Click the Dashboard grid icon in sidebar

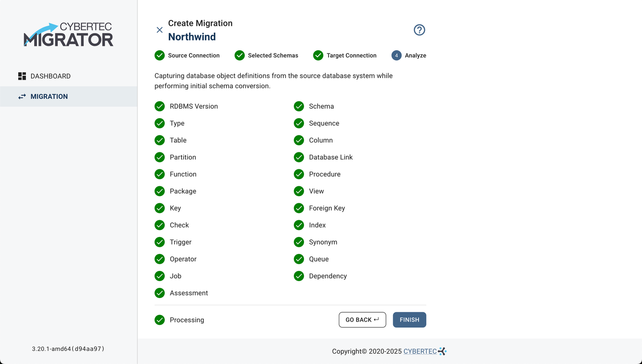pos(22,76)
